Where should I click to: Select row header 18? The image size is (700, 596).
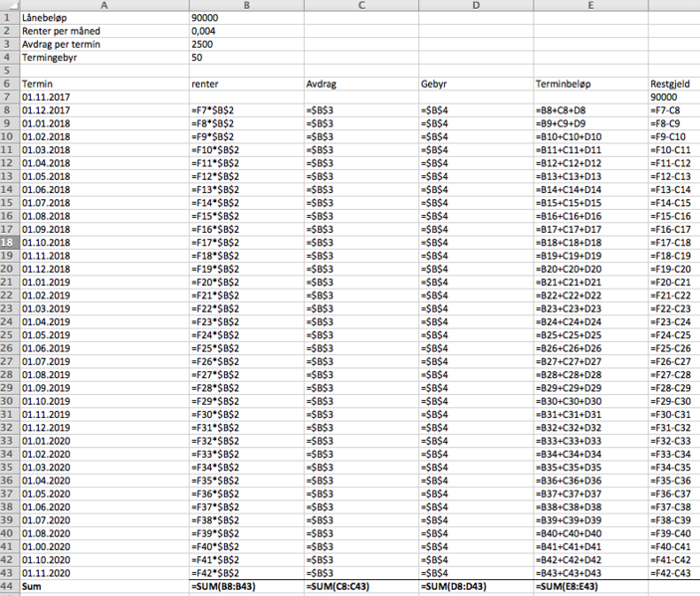9,242
